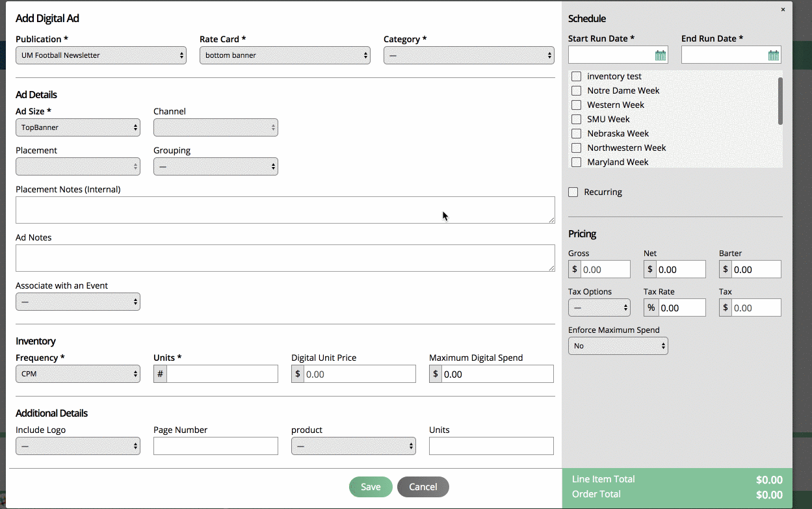This screenshot has width=812, height=509.
Task: Click the number icon beside Units
Action: click(x=159, y=373)
